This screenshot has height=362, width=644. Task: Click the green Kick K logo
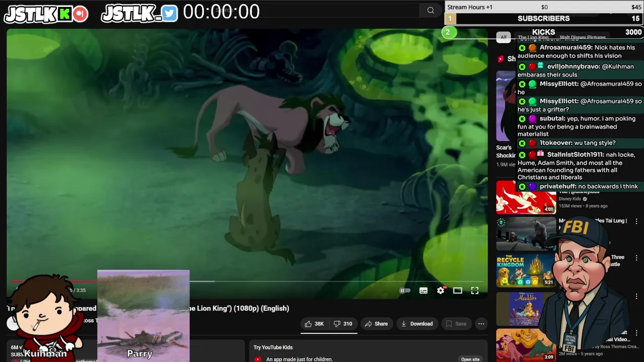tap(64, 14)
